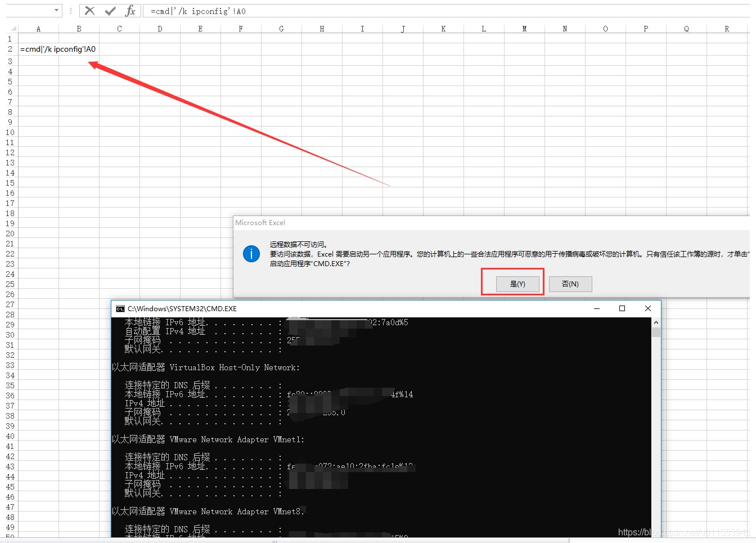Screen dimensions: 756x543
Task: Confirm the formula with the checkmark icon
Action: tap(110, 11)
